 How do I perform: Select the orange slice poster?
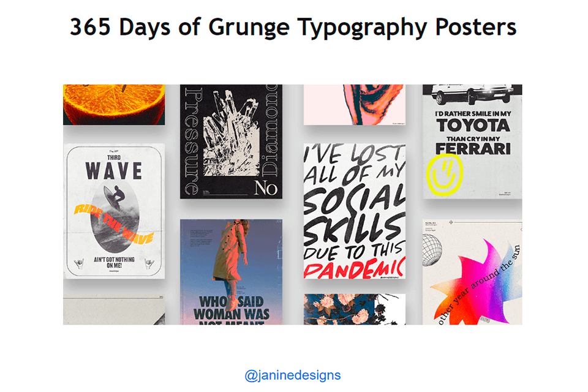114,104
